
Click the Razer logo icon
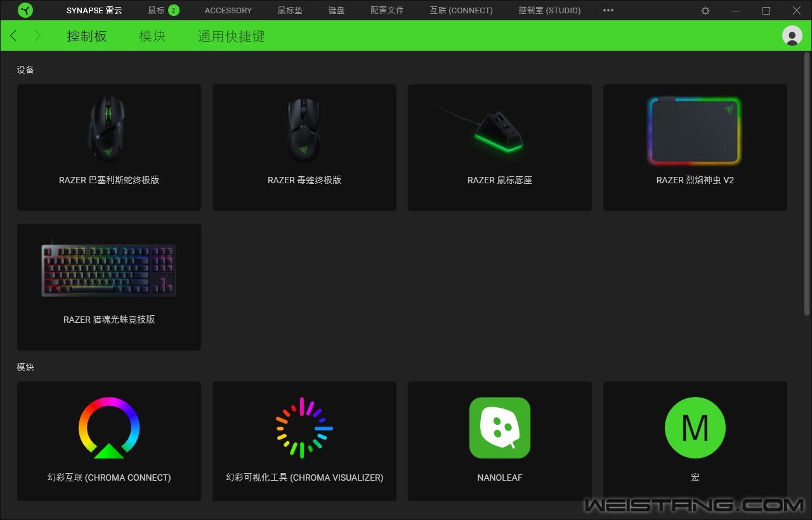(x=25, y=10)
